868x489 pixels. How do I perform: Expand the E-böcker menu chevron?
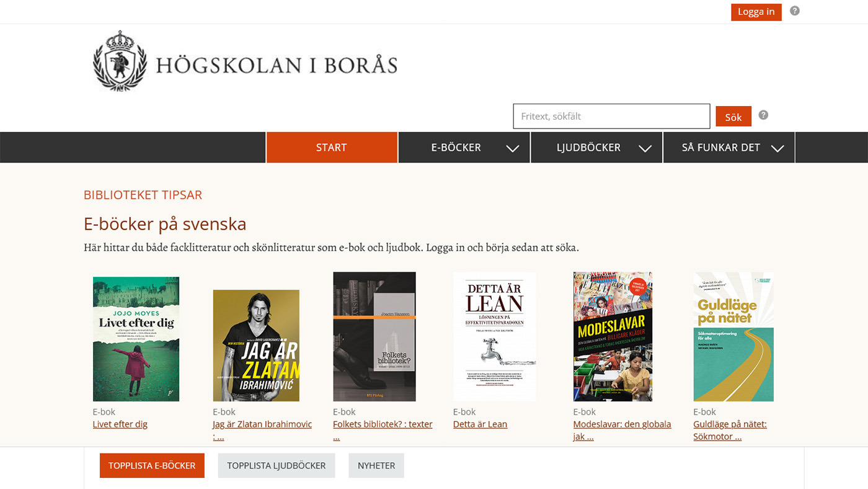click(512, 148)
